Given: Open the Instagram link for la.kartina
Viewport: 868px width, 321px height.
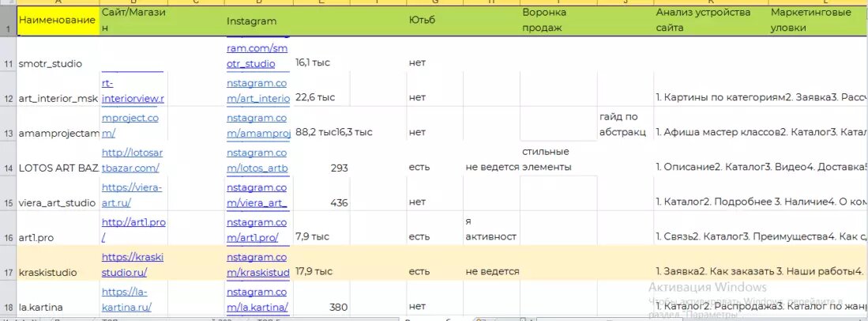Looking at the screenshot, I should point(257,300).
